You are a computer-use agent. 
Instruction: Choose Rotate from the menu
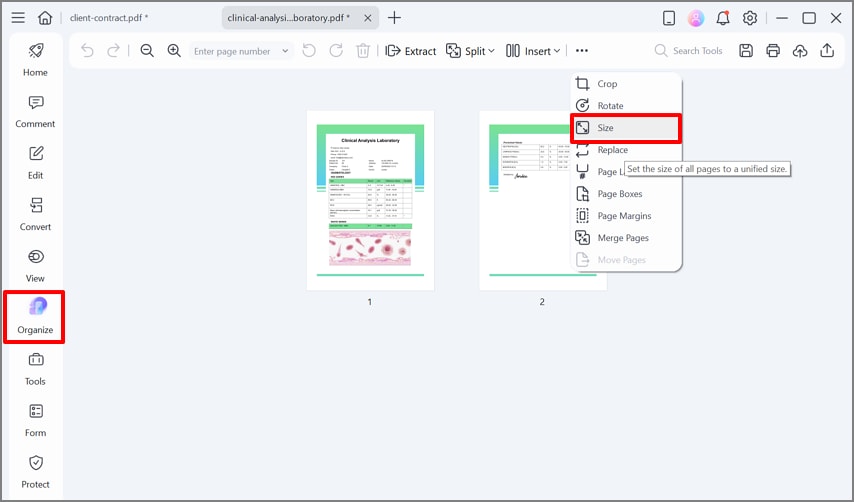(626, 106)
